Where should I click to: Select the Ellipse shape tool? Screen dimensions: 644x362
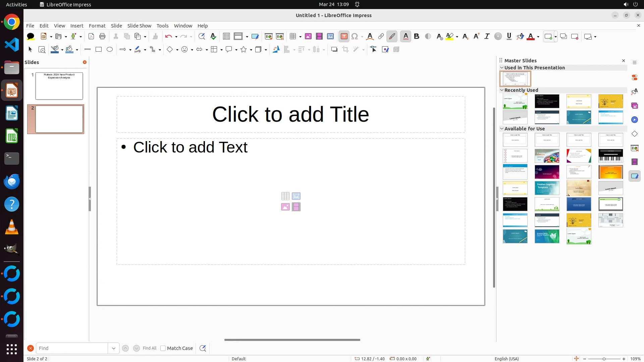tap(110, 50)
